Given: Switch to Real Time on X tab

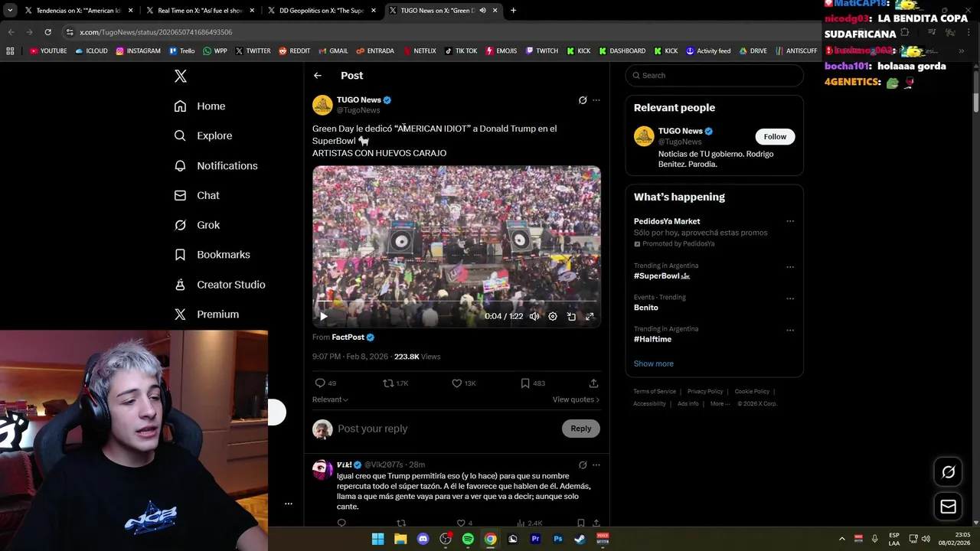Looking at the screenshot, I should [x=201, y=11].
